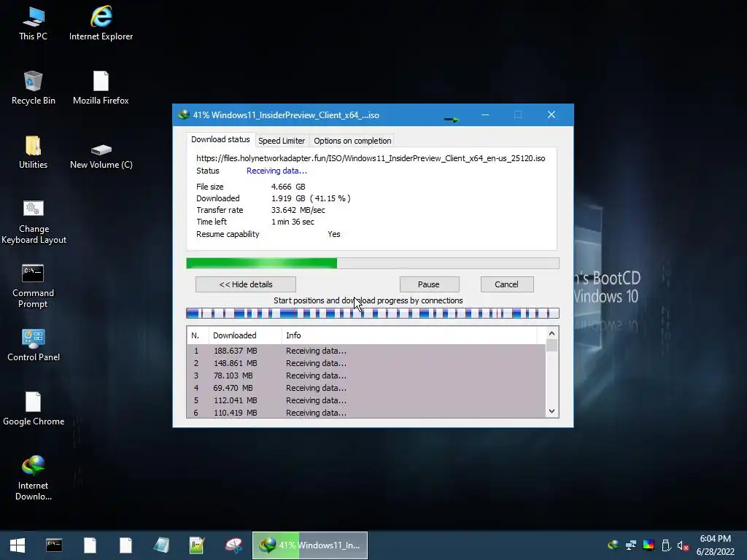The width and height of the screenshot is (747, 560).
Task: Click the connections progress segment bar
Action: [373, 313]
